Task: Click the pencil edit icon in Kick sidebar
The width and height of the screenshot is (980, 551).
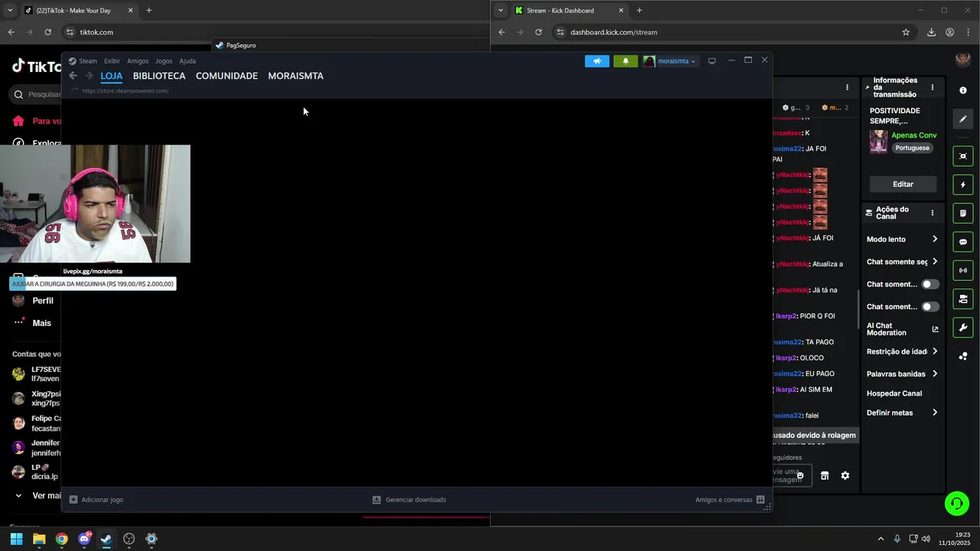Action: [x=963, y=119]
